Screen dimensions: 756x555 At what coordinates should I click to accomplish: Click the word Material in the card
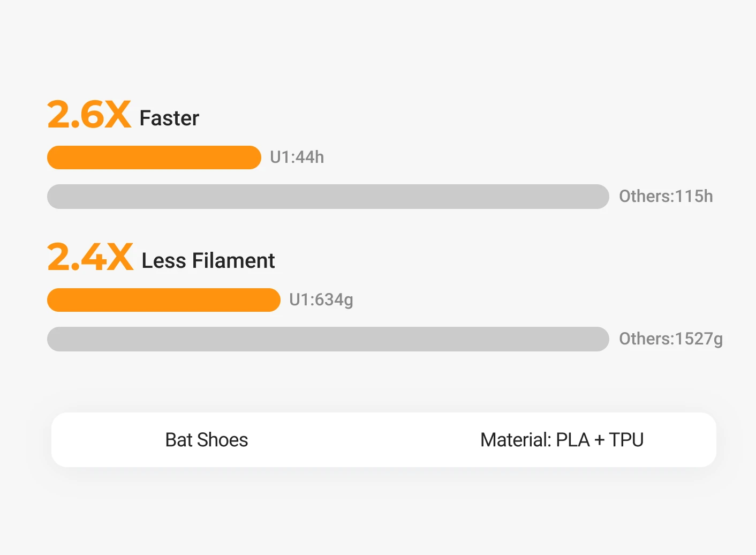[x=514, y=440]
